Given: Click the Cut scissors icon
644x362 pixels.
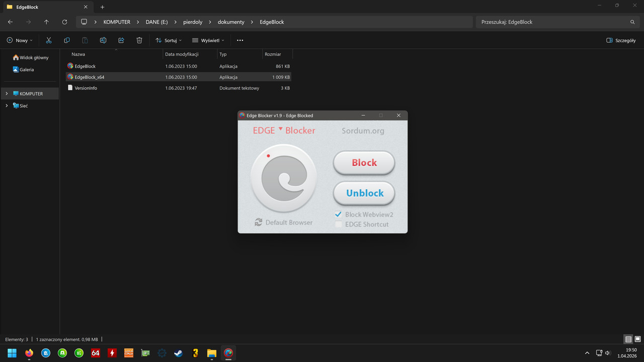Looking at the screenshot, I should point(49,40).
